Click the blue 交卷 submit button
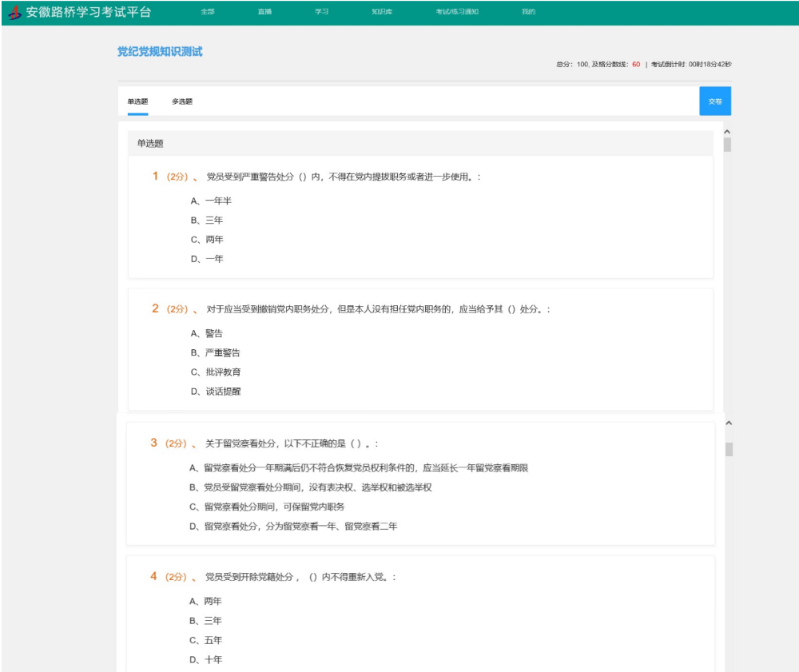 714,101
